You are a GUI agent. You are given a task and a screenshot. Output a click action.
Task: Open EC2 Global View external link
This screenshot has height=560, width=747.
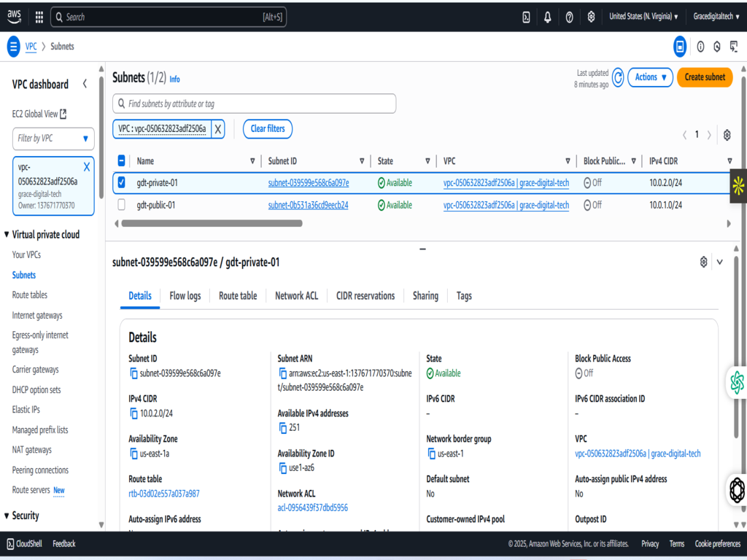[39, 114]
